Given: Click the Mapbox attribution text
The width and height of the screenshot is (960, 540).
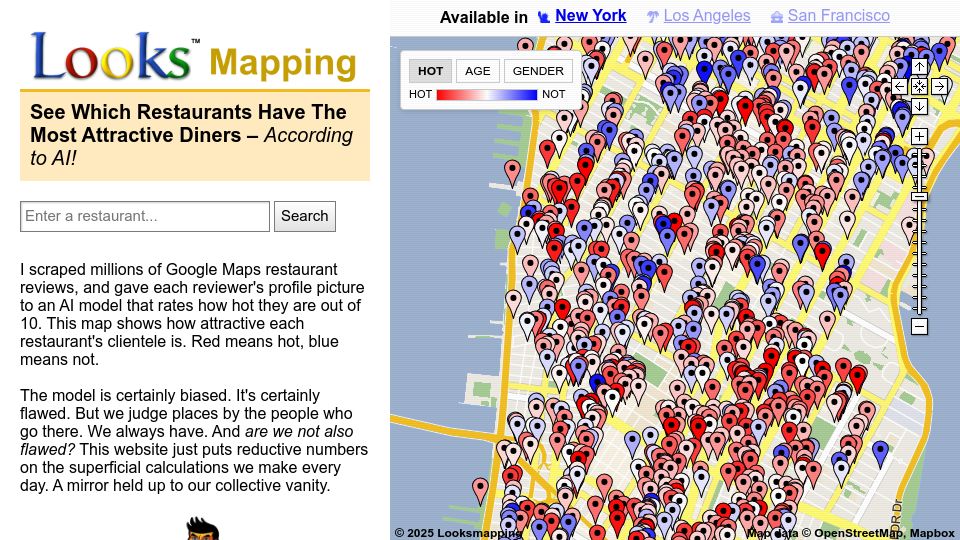Looking at the screenshot, I should pos(932,533).
